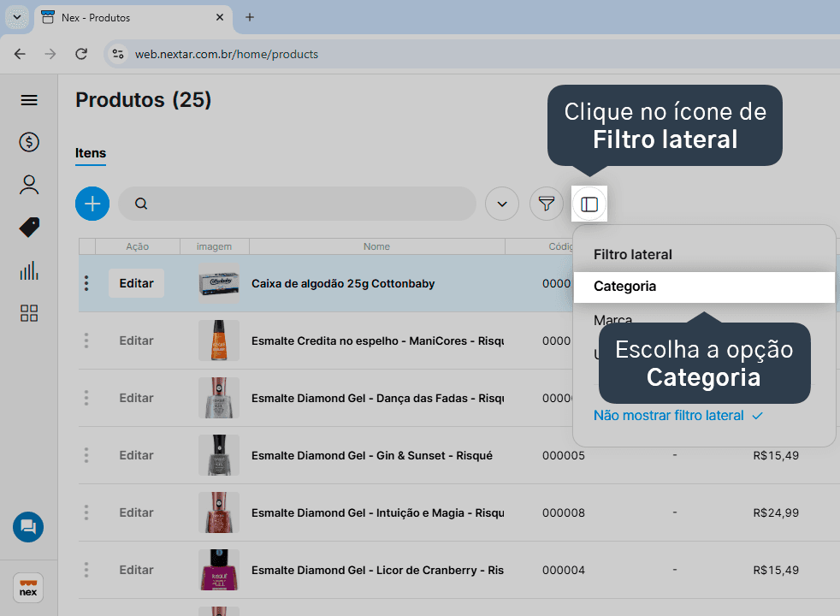Viewport: 840px width, 616px height.
Task: Click the imagem column header
Action: point(215,246)
